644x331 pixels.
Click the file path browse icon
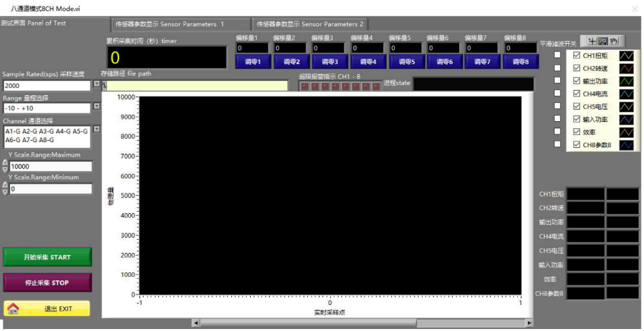point(104,85)
